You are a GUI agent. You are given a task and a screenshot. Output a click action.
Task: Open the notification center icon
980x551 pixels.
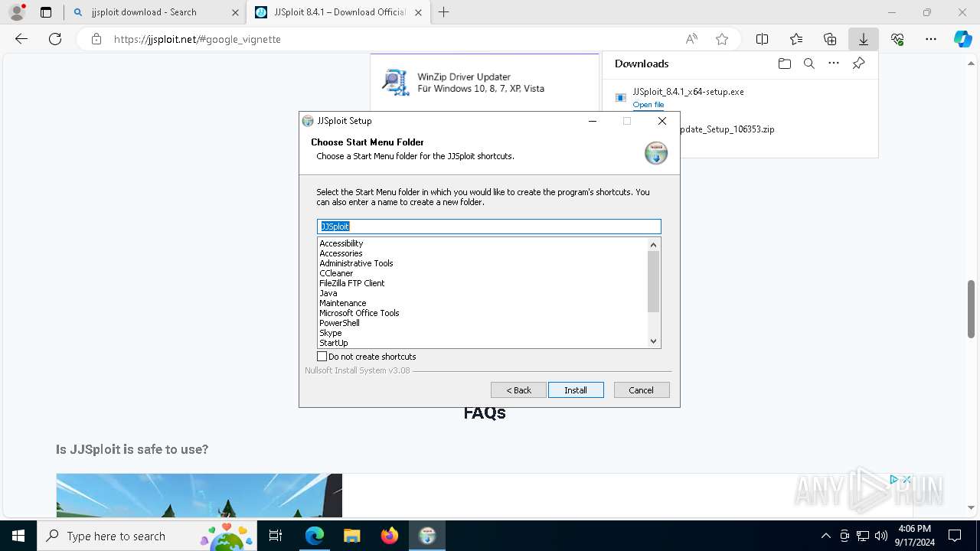tap(955, 536)
